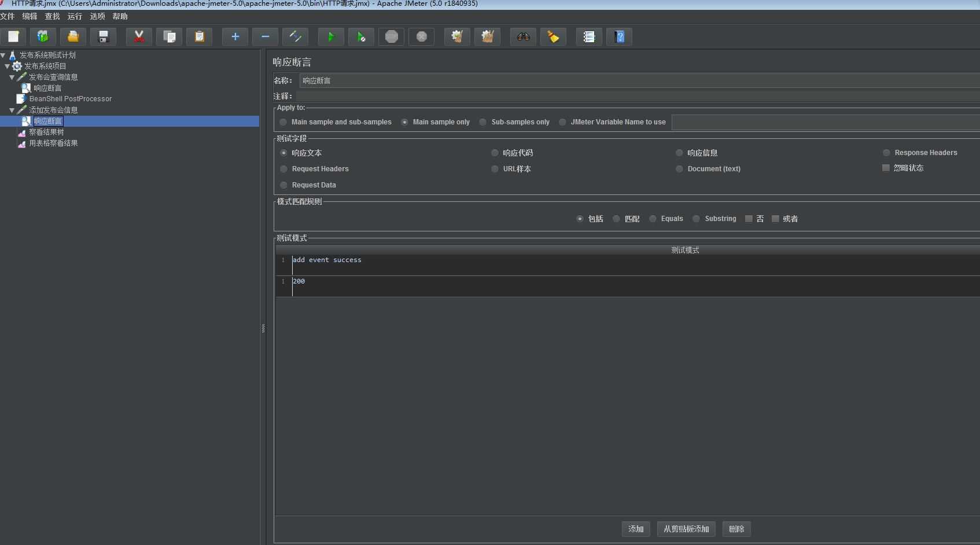
Task: Click the Copy icon in toolbar
Action: (170, 36)
